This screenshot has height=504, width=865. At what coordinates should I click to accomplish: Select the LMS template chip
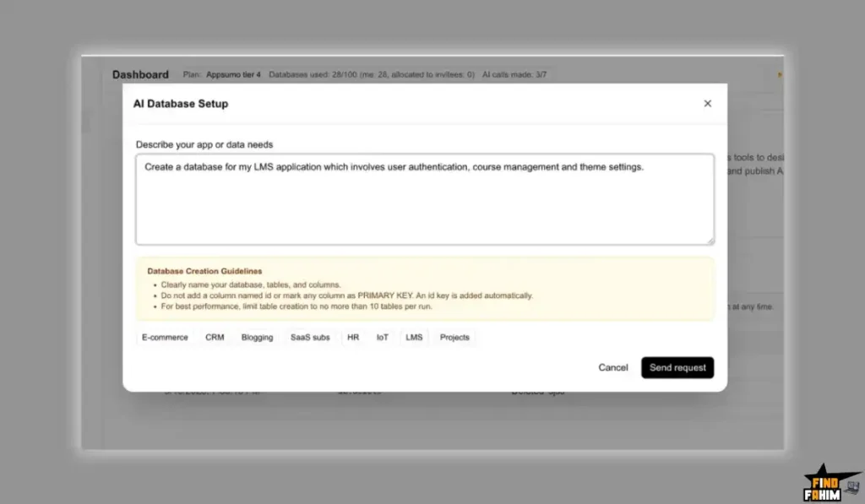(414, 337)
